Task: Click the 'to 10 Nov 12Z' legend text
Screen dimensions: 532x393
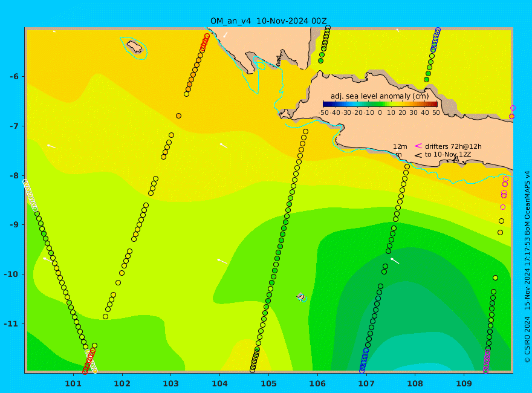Action: click(448, 154)
